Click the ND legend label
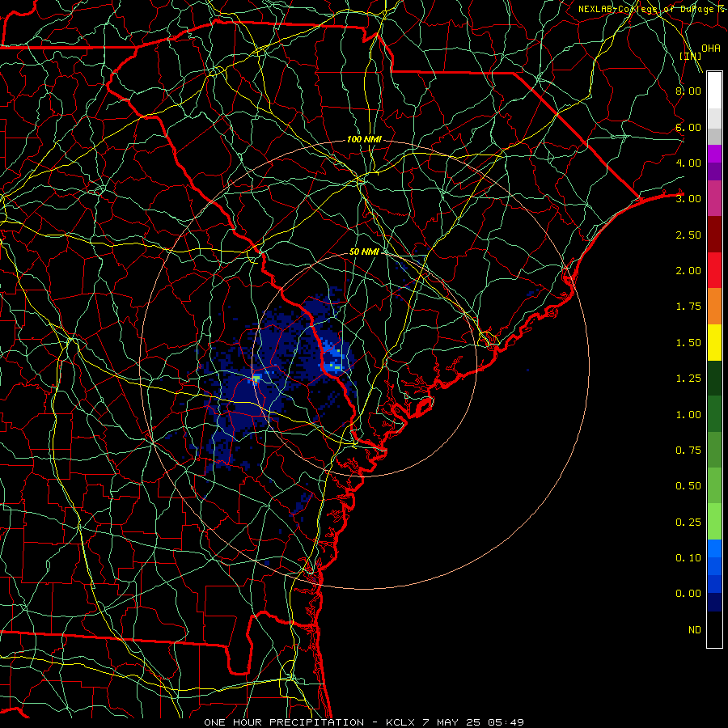Image resolution: width=728 pixels, height=728 pixels. (695, 630)
